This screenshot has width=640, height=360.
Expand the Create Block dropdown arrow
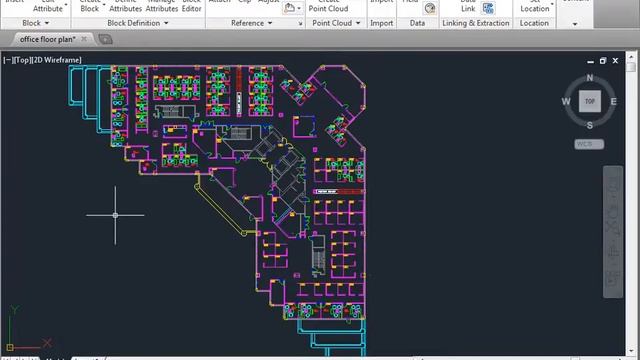(104, 5)
